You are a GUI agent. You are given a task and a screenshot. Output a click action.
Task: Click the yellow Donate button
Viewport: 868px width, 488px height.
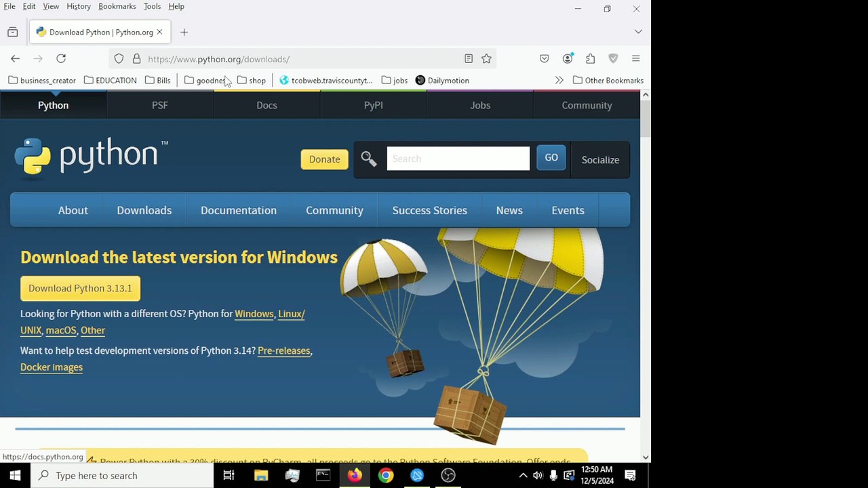tap(324, 159)
